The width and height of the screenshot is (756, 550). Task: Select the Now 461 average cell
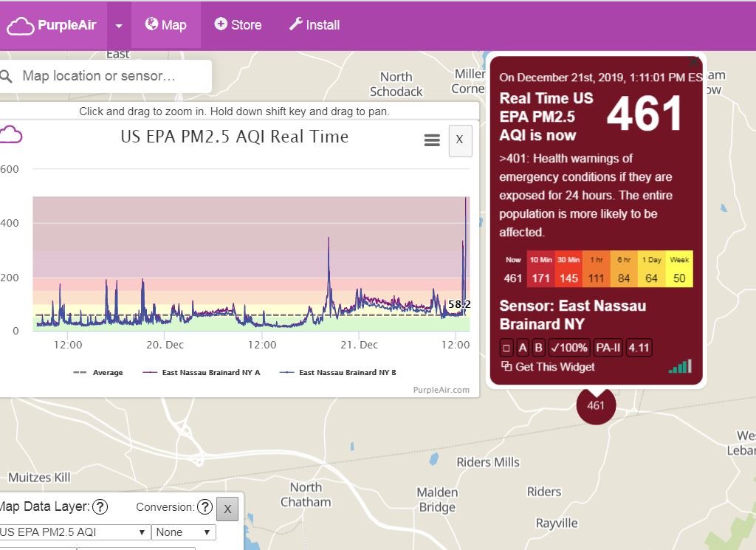(x=513, y=269)
